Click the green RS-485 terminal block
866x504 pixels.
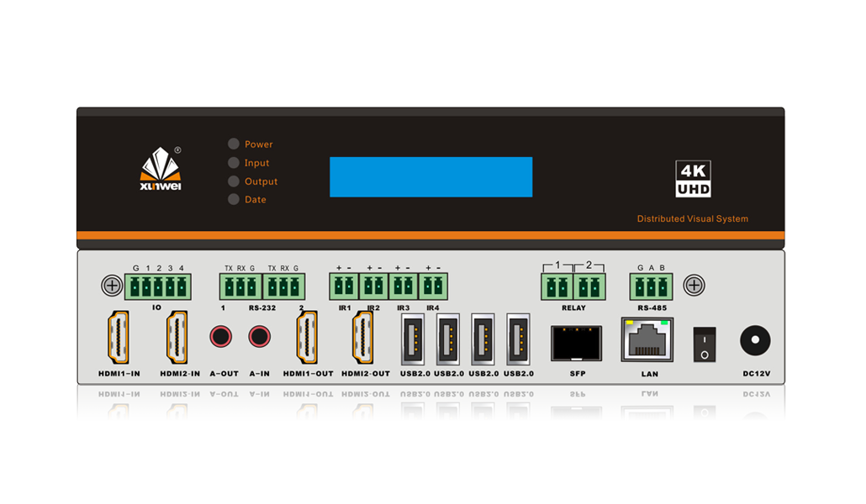(651, 287)
